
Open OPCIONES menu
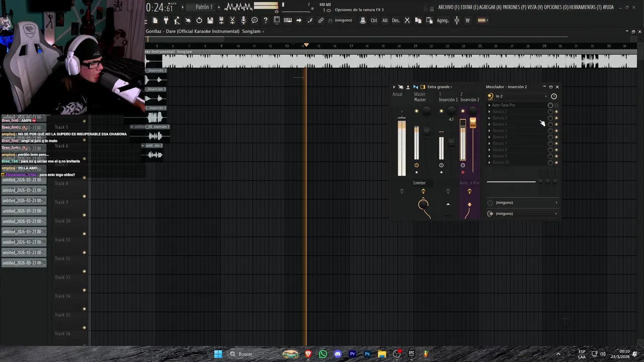coord(557,8)
